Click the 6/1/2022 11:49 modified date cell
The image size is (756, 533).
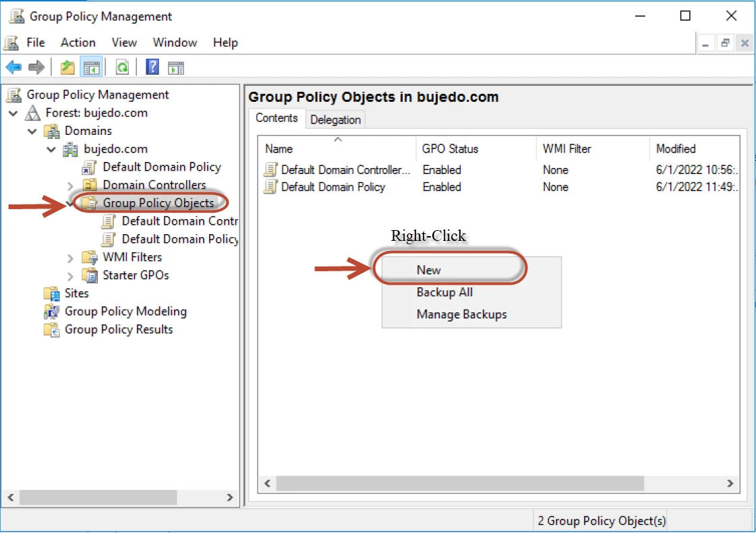[x=697, y=187]
